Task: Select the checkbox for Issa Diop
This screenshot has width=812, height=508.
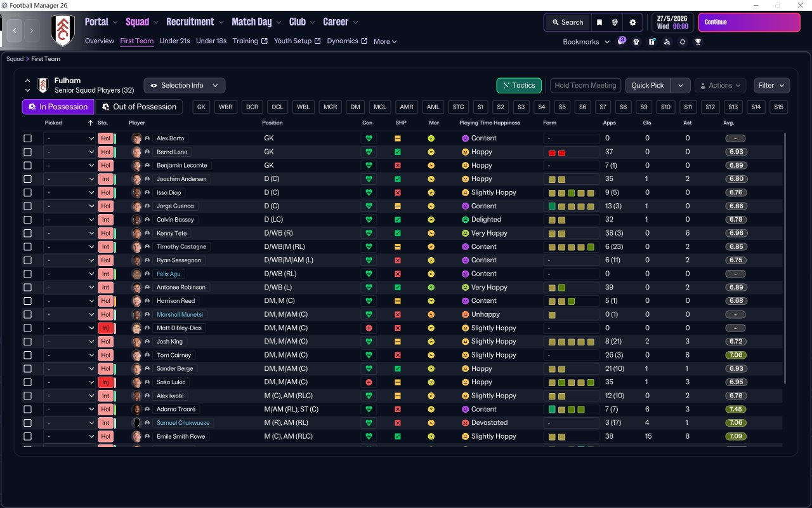Action: click(x=27, y=192)
